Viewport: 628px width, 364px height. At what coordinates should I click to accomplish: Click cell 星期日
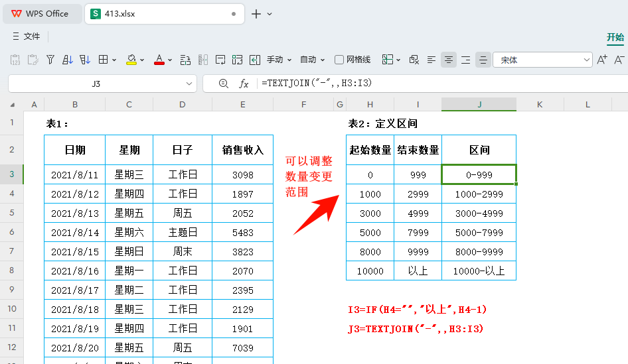coord(129,251)
